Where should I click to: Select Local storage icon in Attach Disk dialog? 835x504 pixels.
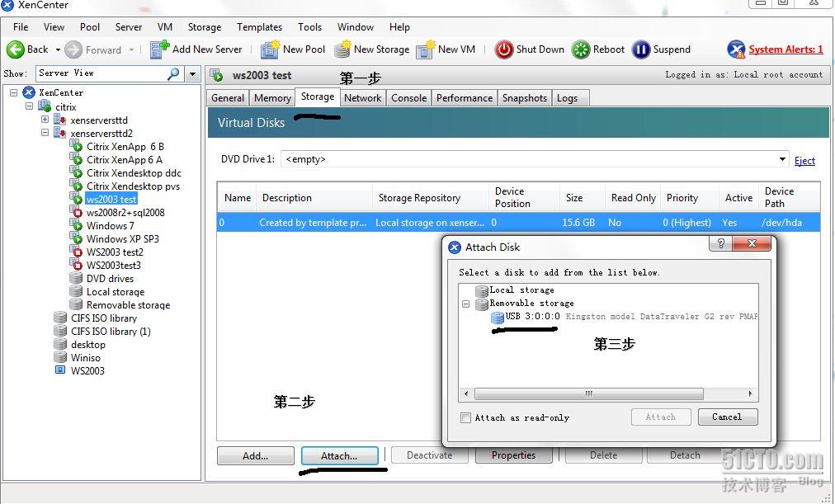point(482,290)
